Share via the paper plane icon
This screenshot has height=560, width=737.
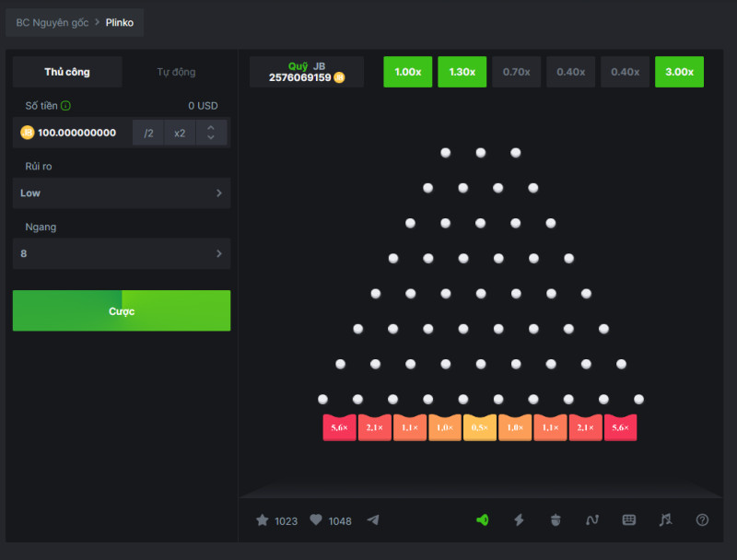pos(373,520)
